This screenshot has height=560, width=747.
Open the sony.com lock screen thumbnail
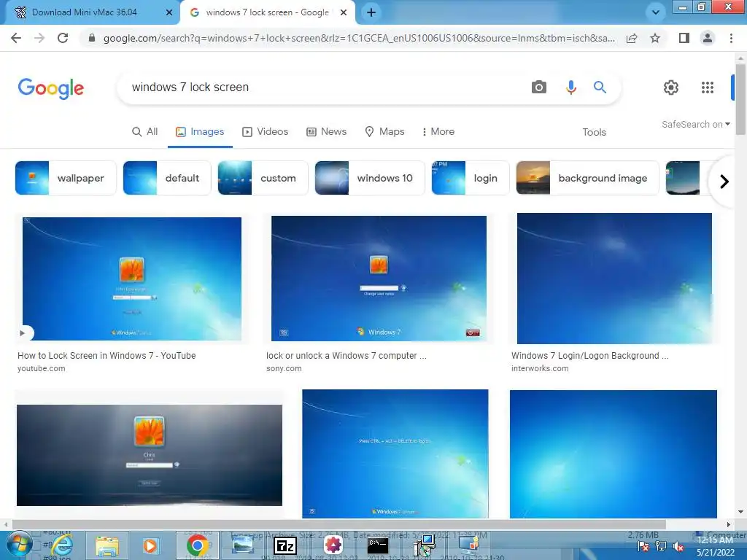pyautogui.click(x=379, y=279)
